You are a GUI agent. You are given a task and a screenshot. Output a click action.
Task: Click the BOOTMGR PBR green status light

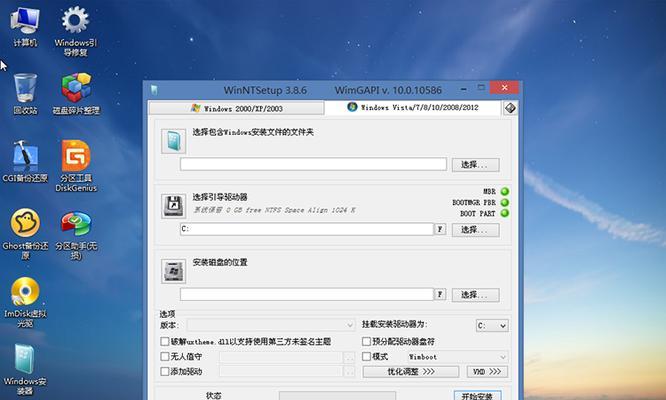coord(505,203)
